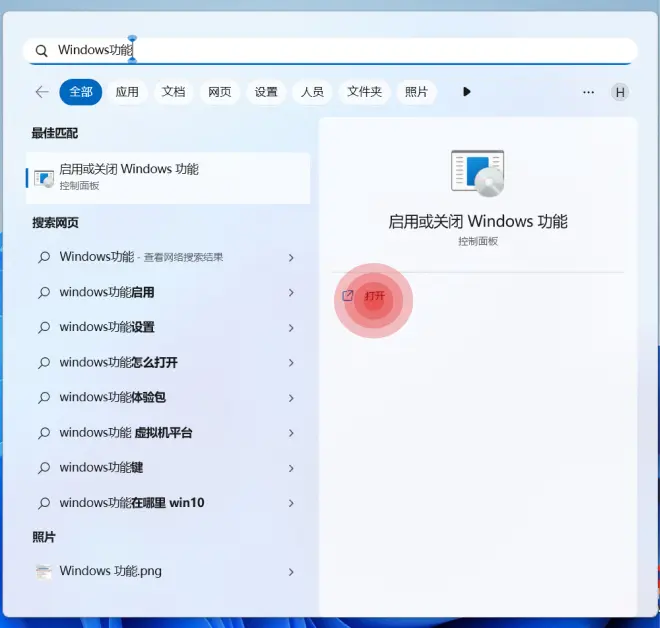Viewport: 660px width, 628px height.
Task: Open best match 启用或关闭 Windows 功能
Action: pyautogui.click(x=168, y=178)
